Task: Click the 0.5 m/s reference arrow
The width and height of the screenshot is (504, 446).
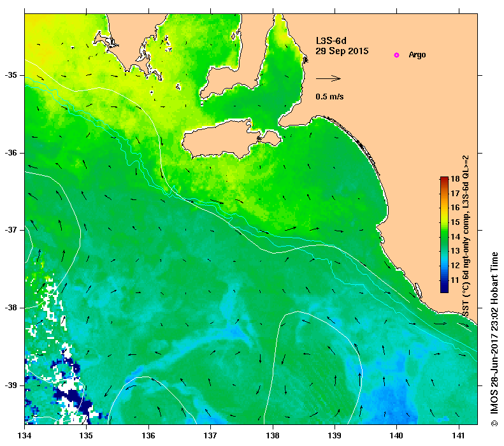Action: [328, 78]
